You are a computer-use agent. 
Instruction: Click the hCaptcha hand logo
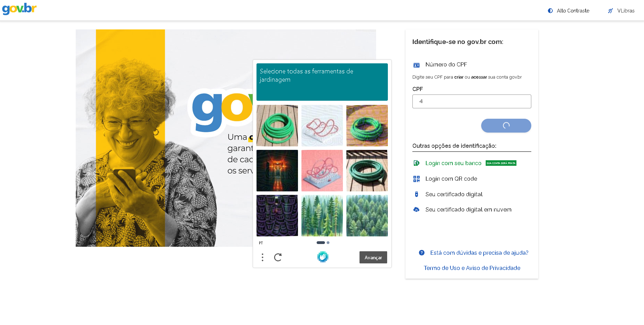(x=323, y=257)
